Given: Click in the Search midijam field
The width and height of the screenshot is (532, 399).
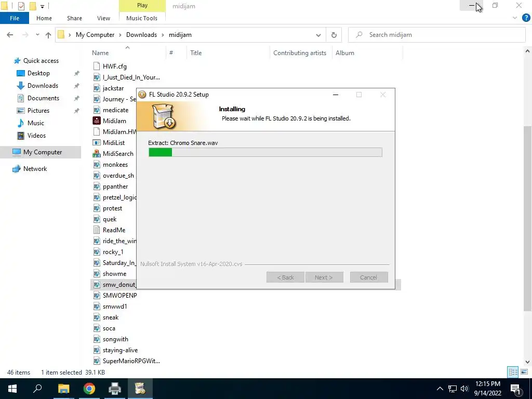Looking at the screenshot, I should (437, 35).
